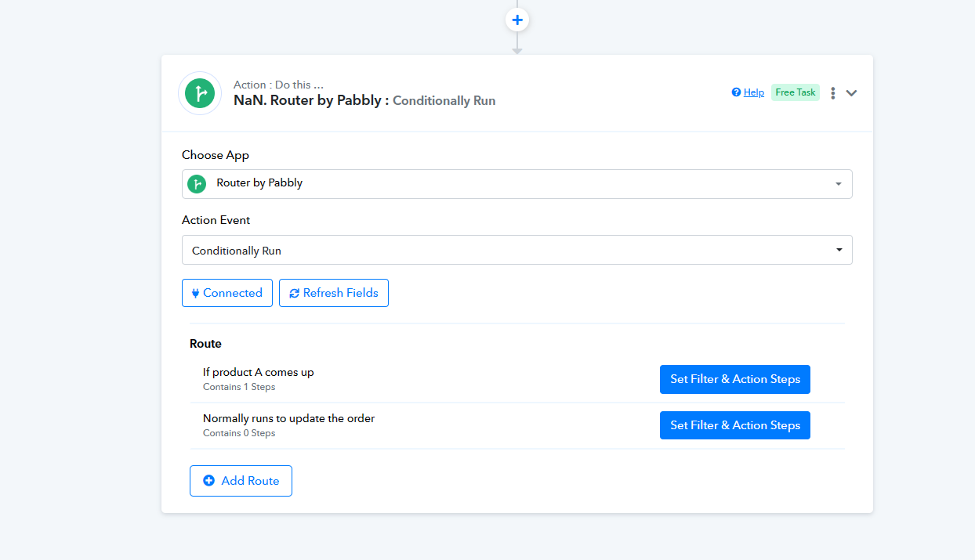Open the Help link

pos(748,92)
